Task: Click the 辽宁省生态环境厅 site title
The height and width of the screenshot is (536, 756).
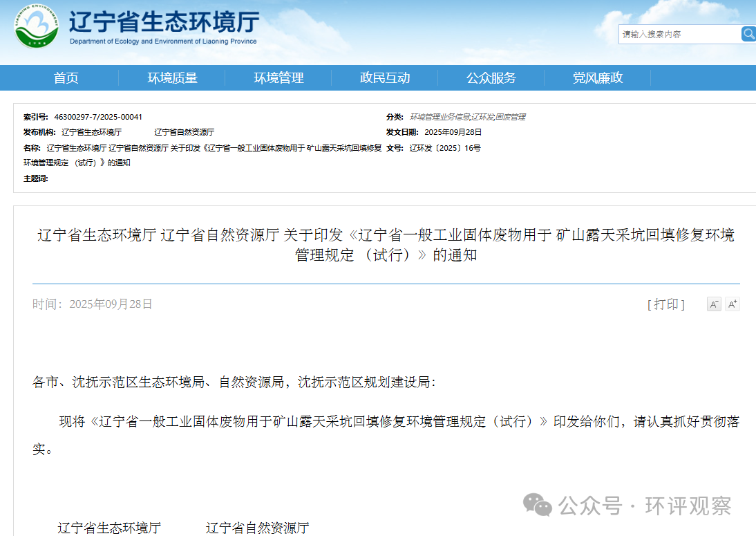Action: click(164, 21)
